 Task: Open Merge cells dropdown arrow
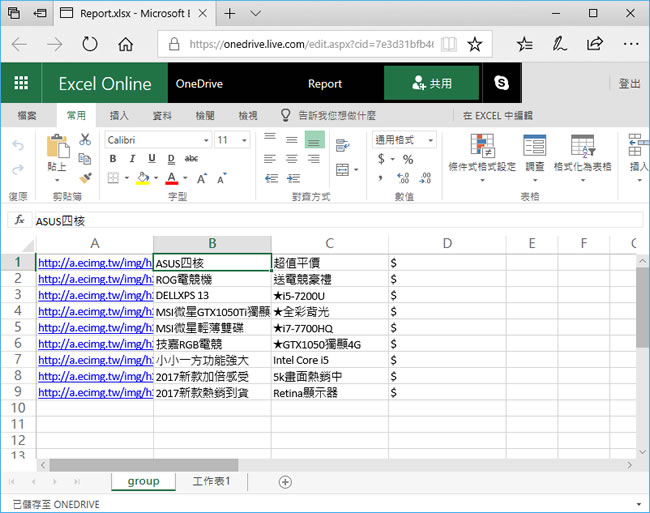[x=356, y=169]
